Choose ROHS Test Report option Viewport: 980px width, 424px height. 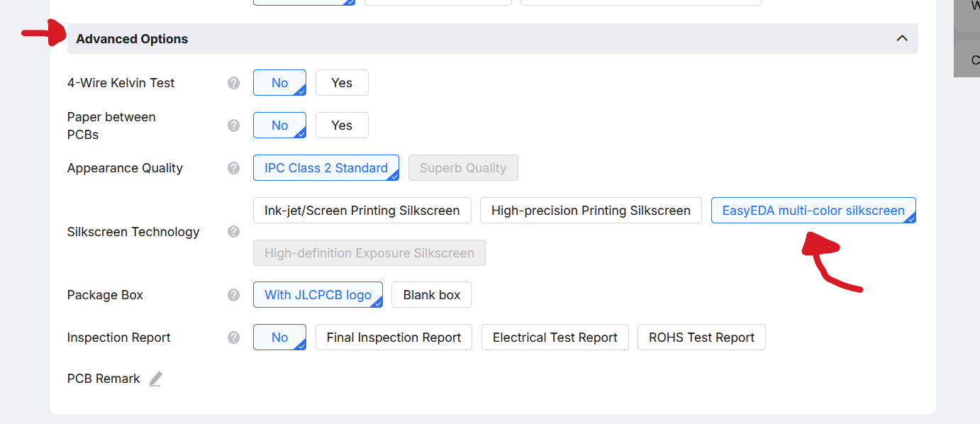pos(701,337)
